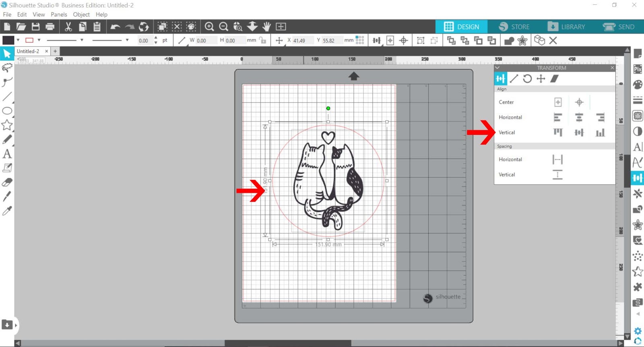This screenshot has width=644, height=347.
Task: Center selection to page
Action: pyautogui.click(x=558, y=102)
